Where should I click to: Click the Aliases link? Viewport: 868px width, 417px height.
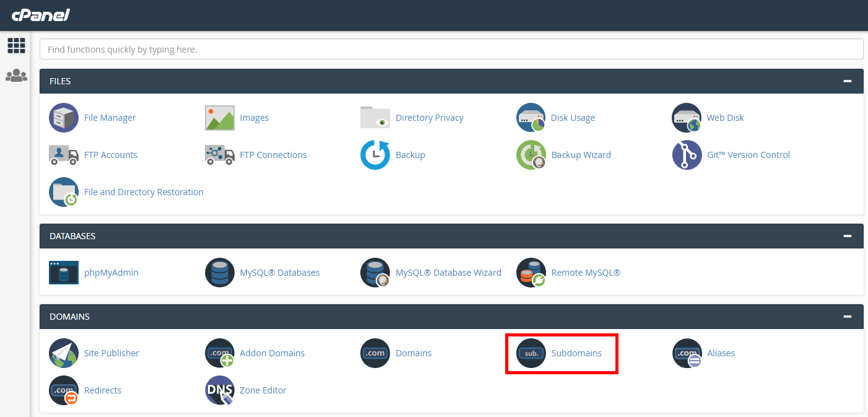click(x=721, y=353)
